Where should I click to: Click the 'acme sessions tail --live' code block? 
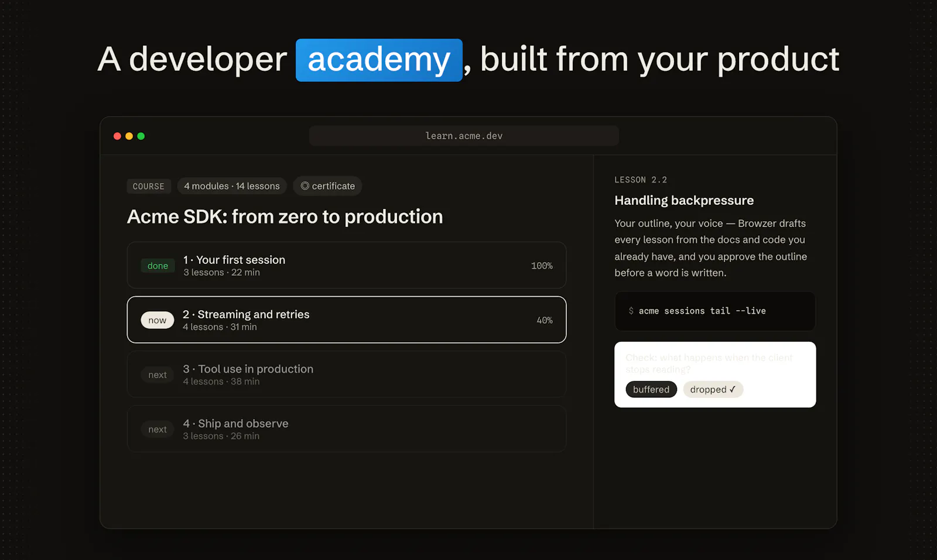[715, 311]
